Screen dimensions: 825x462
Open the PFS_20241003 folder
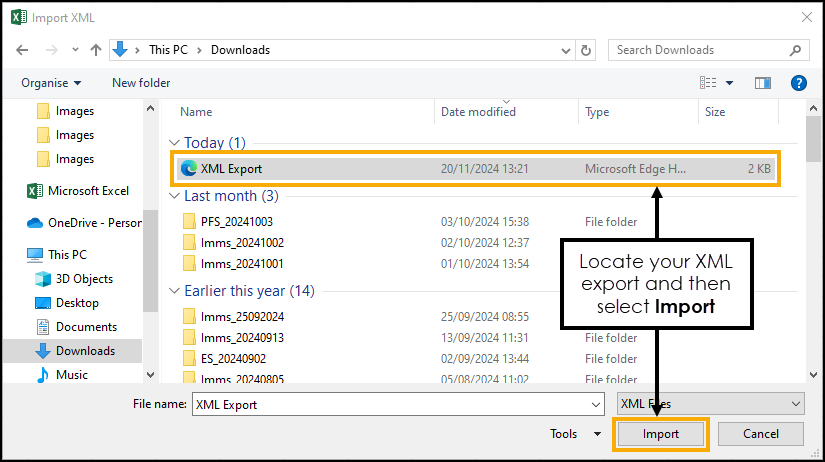click(235, 221)
